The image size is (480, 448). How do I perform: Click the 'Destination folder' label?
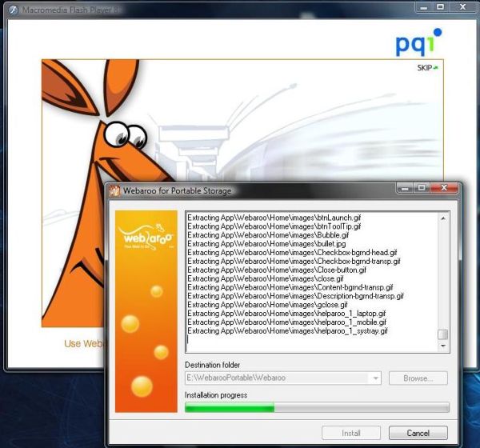pos(213,365)
